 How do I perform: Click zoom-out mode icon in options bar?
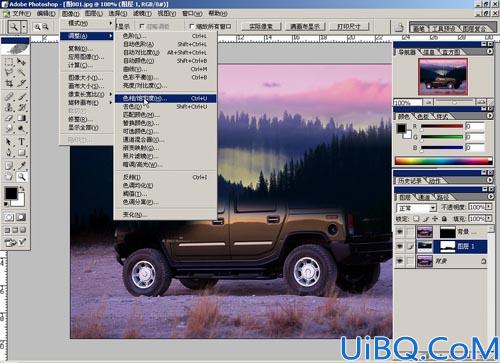tap(45, 27)
